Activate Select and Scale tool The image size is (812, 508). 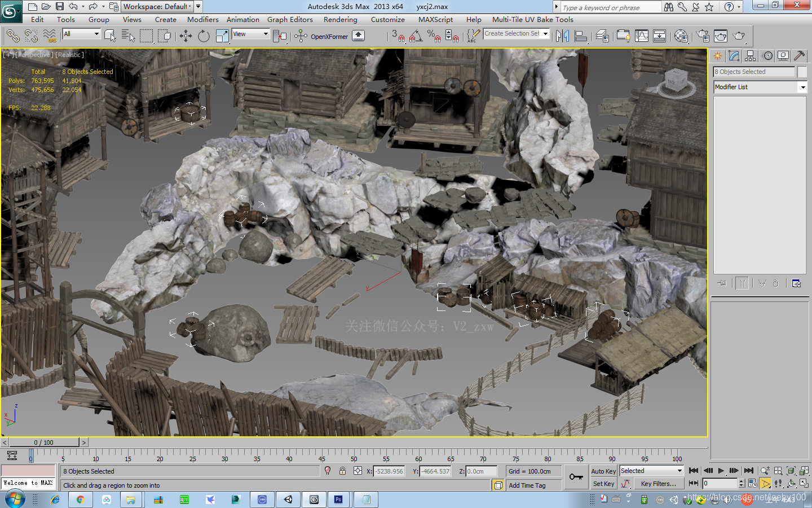(222, 36)
